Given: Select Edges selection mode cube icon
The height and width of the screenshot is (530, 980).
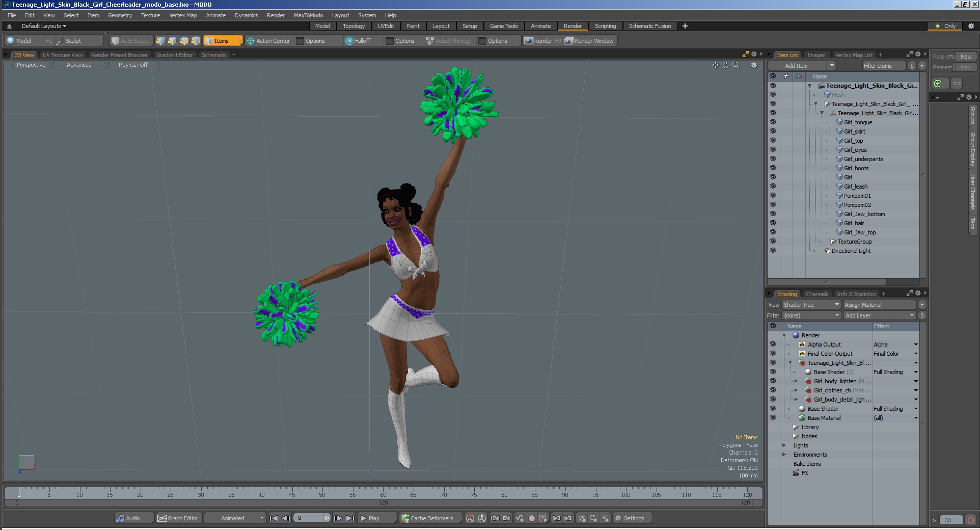Looking at the screenshot, I should tap(172, 41).
